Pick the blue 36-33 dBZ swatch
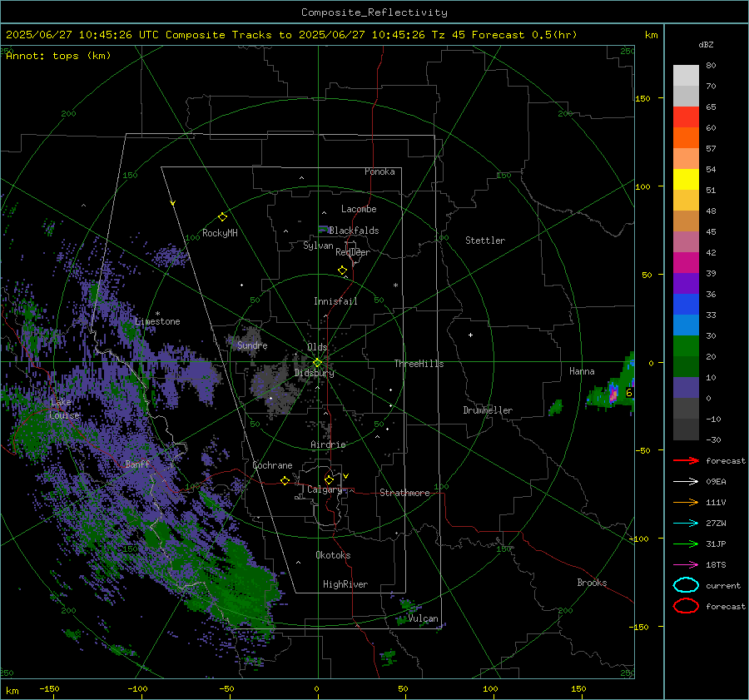This screenshot has height=700, width=749. [686, 305]
